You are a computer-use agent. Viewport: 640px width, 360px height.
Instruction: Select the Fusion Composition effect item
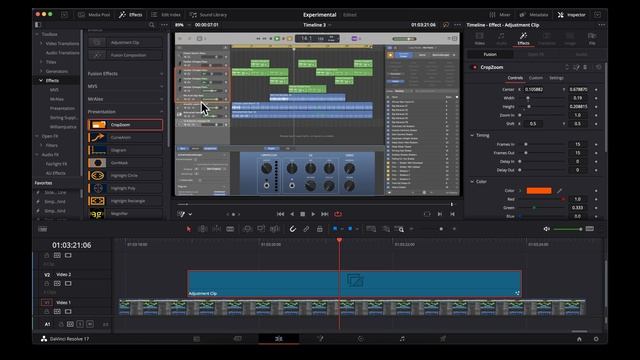[x=125, y=55]
